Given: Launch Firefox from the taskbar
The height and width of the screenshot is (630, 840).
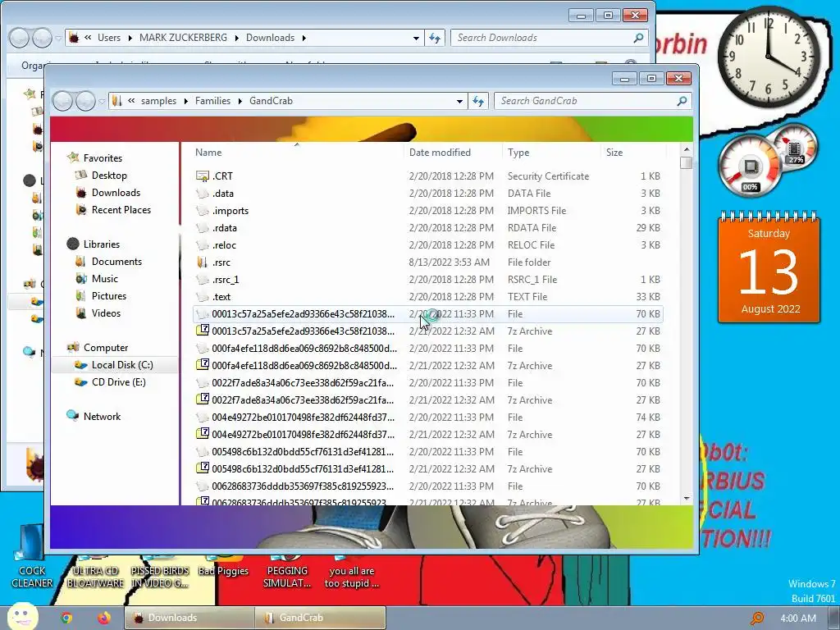Looking at the screenshot, I should (104, 618).
